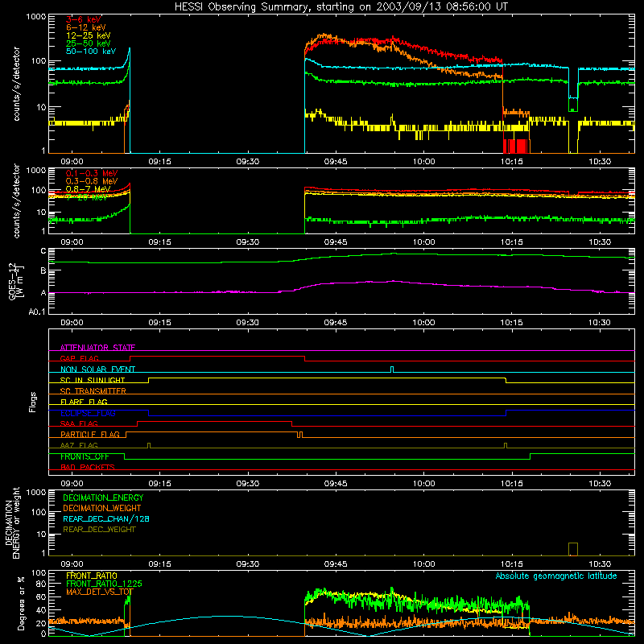Select the yellow FRONT_RATIO legend label

click(x=92, y=576)
